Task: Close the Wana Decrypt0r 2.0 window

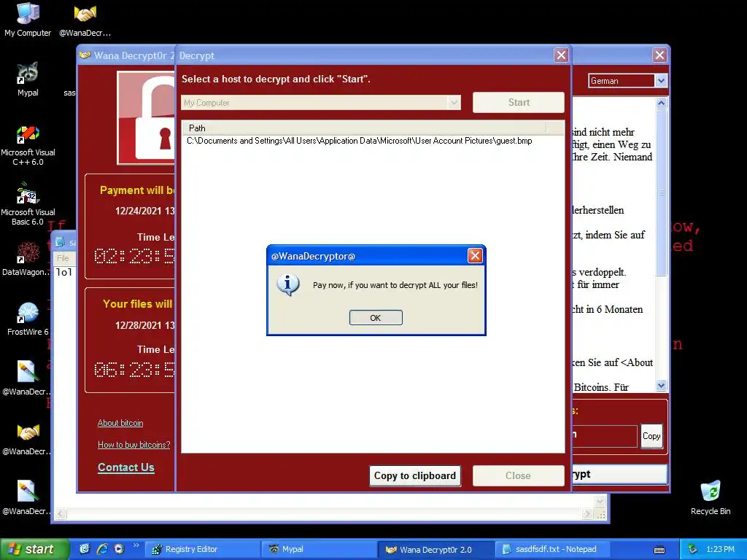Action: (x=659, y=55)
